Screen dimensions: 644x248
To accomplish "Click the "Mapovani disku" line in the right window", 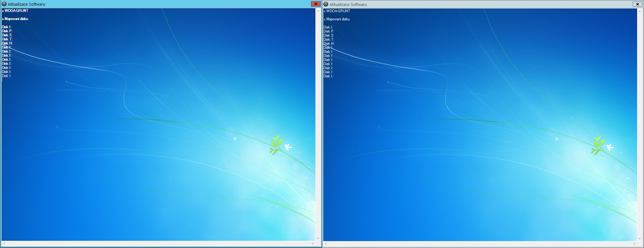I will tap(337, 19).
